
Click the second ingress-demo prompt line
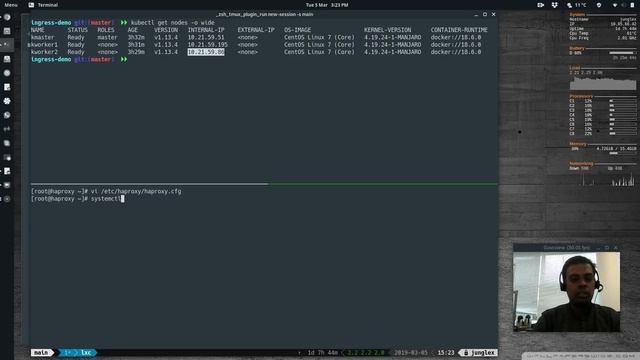[80, 59]
